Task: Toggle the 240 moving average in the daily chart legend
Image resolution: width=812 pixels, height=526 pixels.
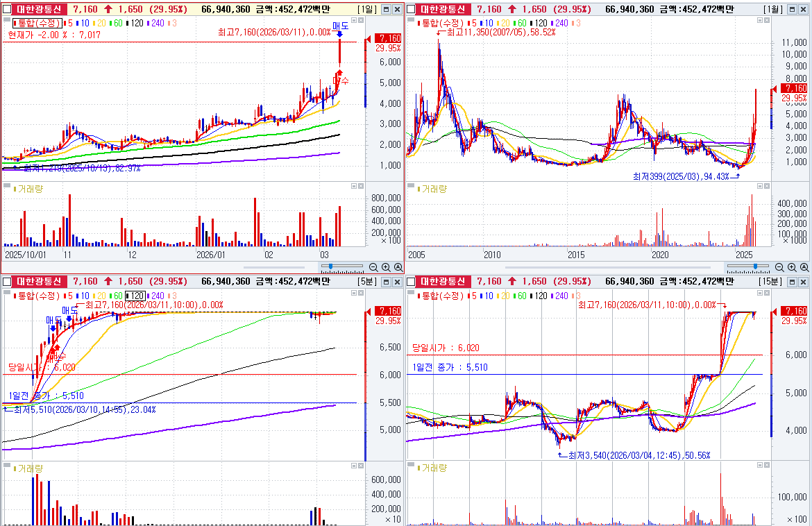Action: point(156,24)
